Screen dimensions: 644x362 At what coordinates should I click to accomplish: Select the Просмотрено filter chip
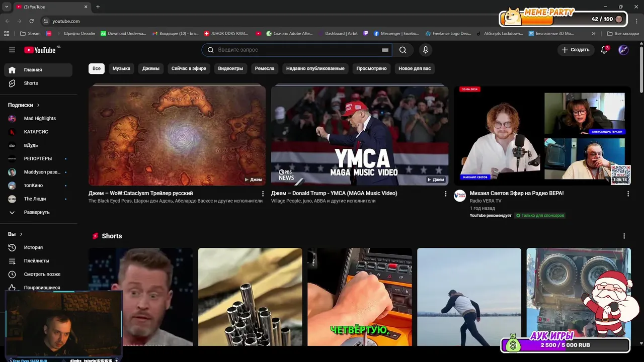click(371, 68)
